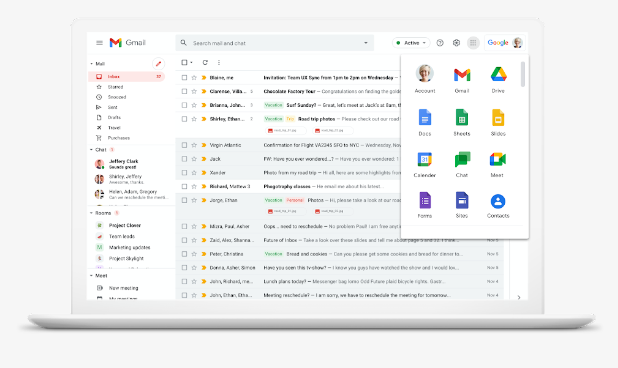Open the more options three-dot icon
The height and width of the screenshot is (368, 618).
pyautogui.click(x=219, y=62)
